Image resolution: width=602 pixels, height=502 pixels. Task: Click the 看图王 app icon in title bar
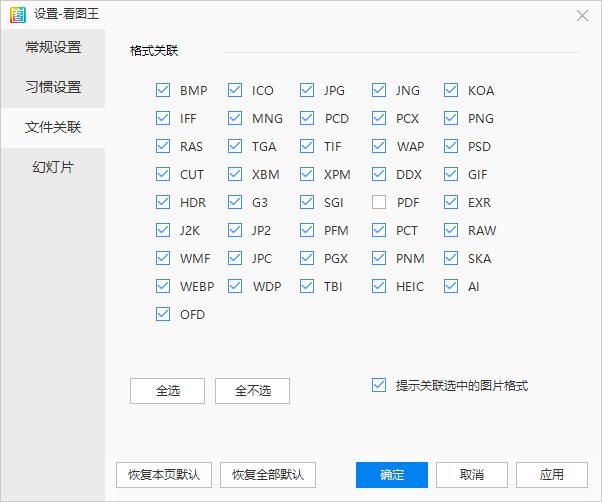pos(17,14)
